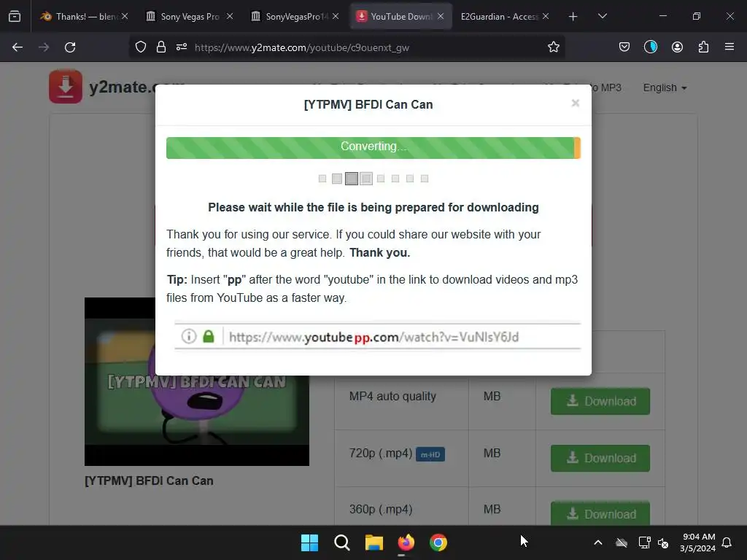Close the E2Guardian tab

pyautogui.click(x=546, y=16)
